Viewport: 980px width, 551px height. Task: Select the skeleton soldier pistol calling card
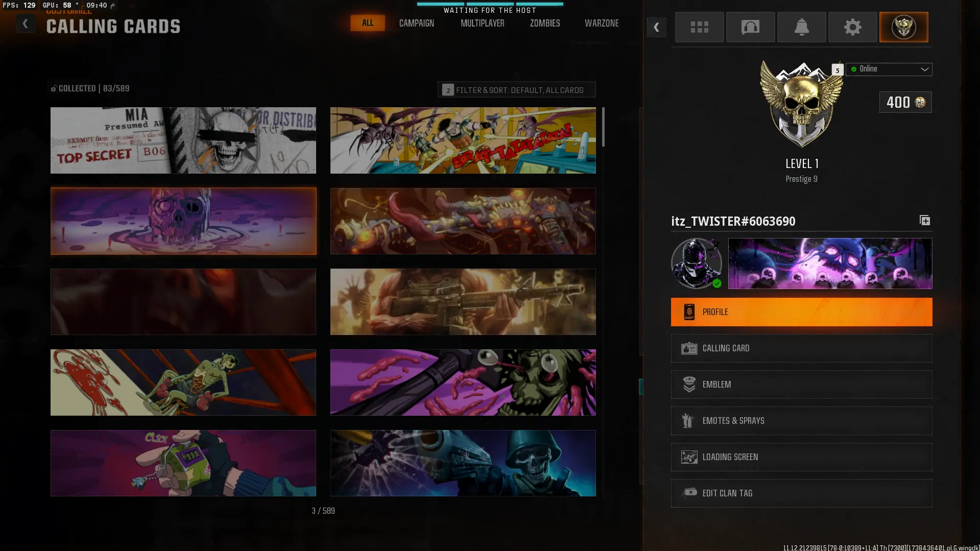pyautogui.click(x=463, y=463)
